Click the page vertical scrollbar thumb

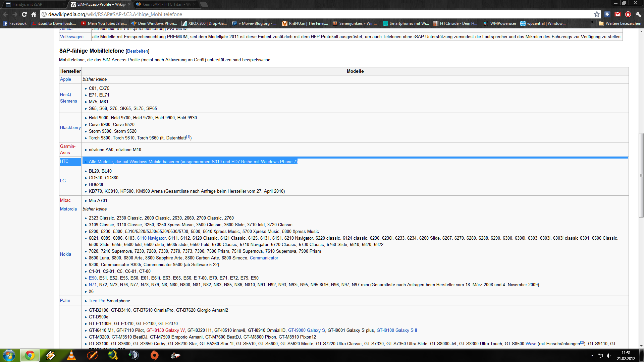641,175
